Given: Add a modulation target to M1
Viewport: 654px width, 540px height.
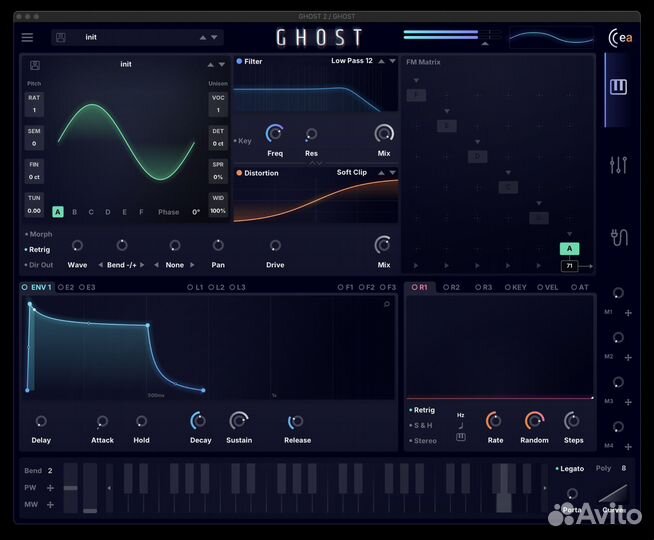Looking at the screenshot, I should coord(628,313).
